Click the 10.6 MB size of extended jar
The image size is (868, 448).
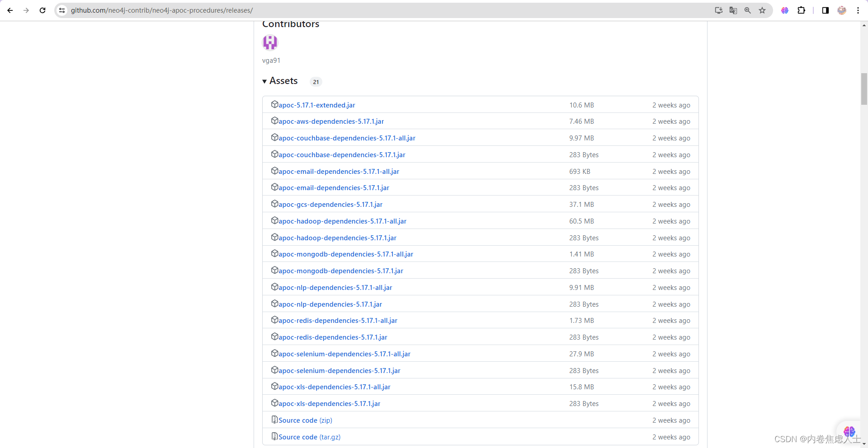(x=581, y=105)
